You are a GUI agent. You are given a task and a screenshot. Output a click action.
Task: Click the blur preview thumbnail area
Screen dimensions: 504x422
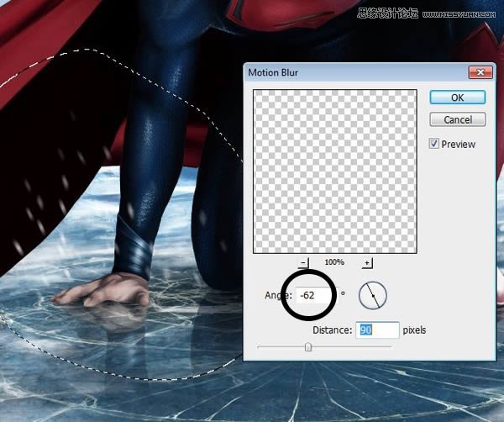pyautogui.click(x=335, y=171)
